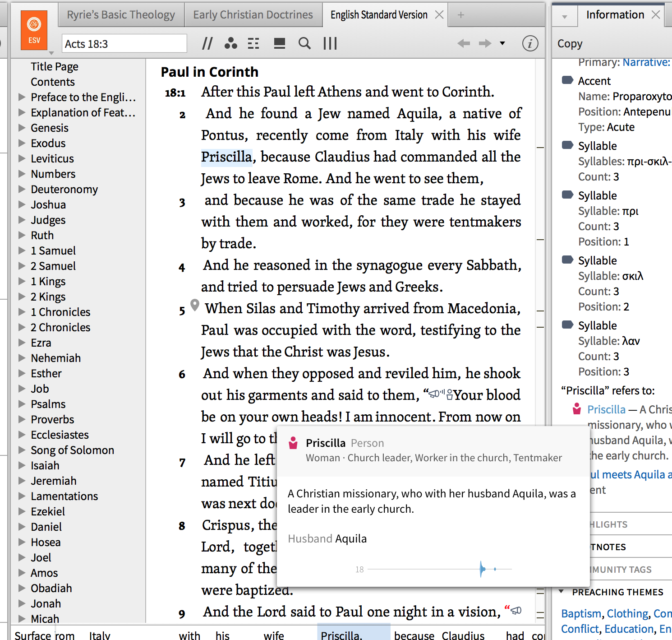Switch to Early Christian Doctrines tab
This screenshot has height=640, width=672.
253,15
